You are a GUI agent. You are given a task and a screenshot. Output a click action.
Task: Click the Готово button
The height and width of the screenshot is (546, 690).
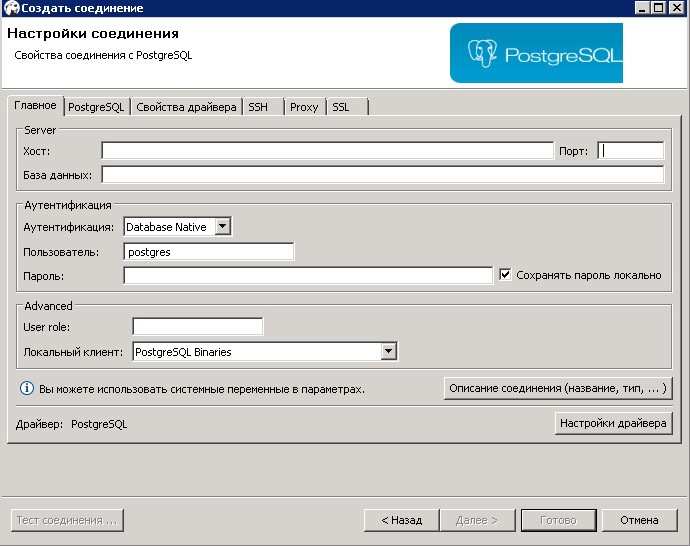[558, 520]
